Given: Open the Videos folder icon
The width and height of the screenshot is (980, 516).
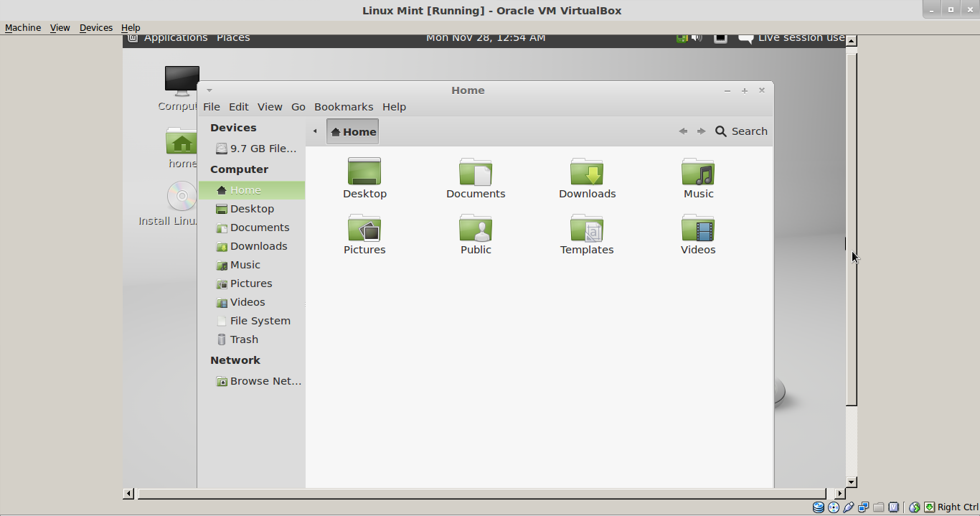Looking at the screenshot, I should click(697, 235).
